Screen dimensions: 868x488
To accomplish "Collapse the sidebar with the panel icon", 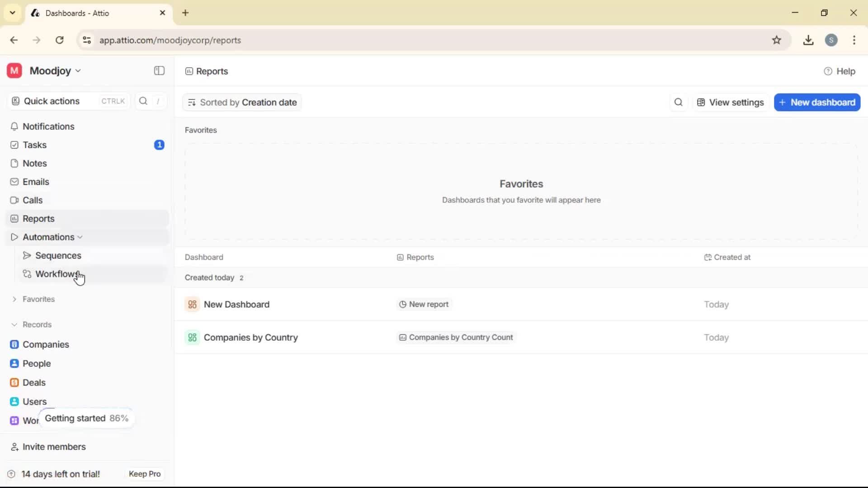I will pos(159,70).
